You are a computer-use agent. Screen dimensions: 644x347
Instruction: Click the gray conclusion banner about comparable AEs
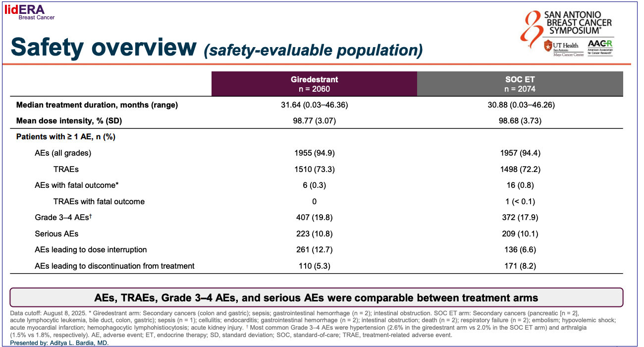point(316,298)
